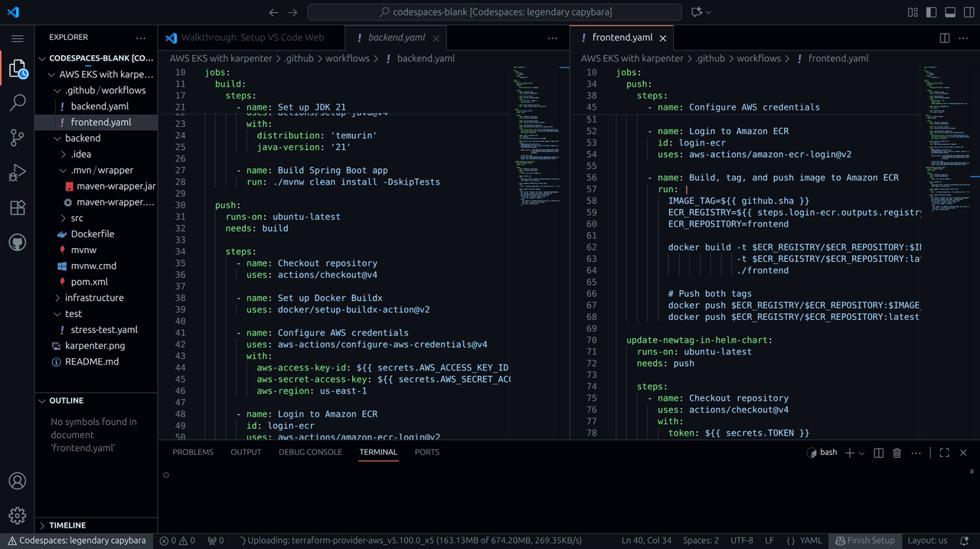Switch to the PROBLEMS panel tab
The width and height of the screenshot is (980, 549).
[193, 452]
